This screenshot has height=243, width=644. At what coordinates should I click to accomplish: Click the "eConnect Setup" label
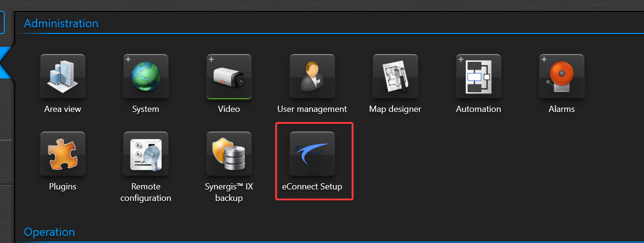[x=312, y=187]
